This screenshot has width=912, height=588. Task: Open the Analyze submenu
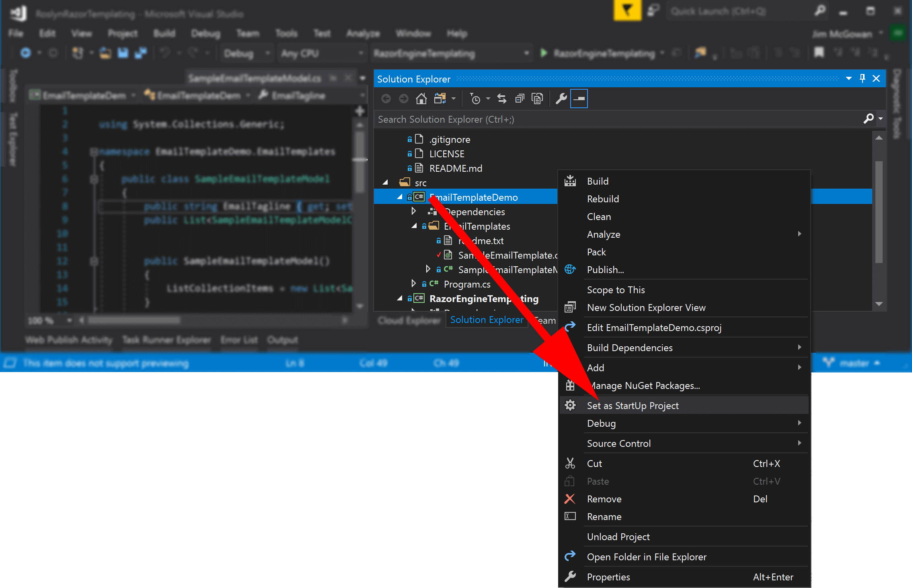click(684, 234)
